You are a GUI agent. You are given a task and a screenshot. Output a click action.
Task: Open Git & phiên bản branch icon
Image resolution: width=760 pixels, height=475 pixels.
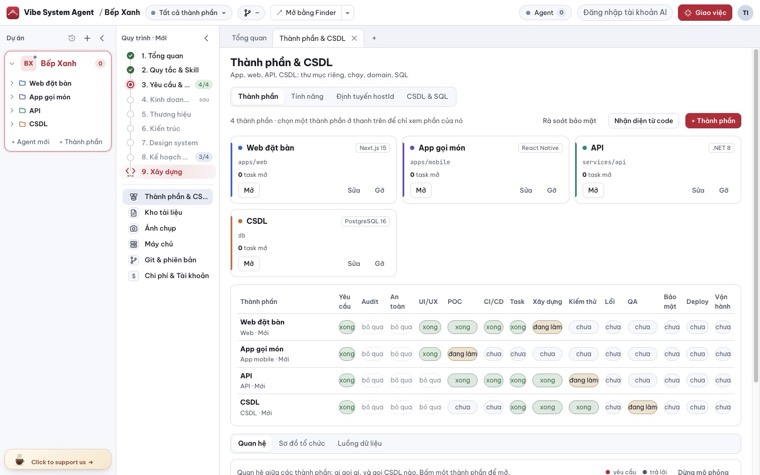tap(133, 260)
